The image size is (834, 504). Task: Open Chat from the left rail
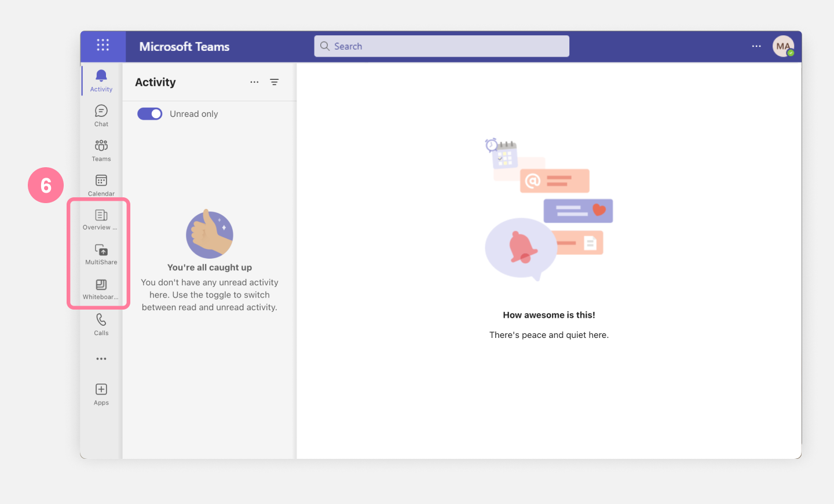(x=101, y=116)
